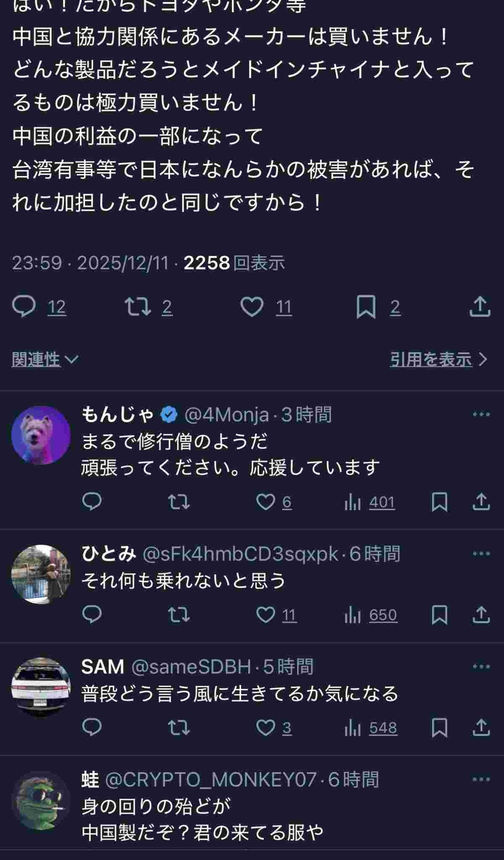
Task: Open more options for 蛙 reply
Action: 481,779
